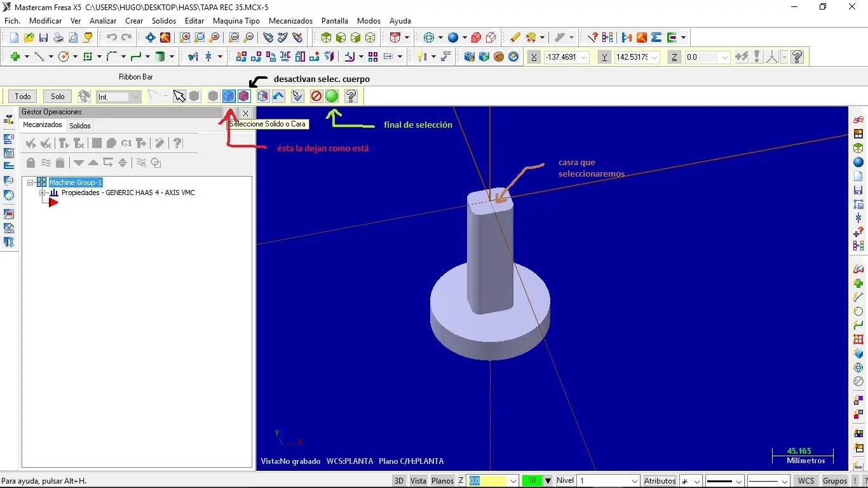Image resolution: width=868 pixels, height=488 pixels.
Task: Click the Todo selection button
Action: (x=23, y=97)
